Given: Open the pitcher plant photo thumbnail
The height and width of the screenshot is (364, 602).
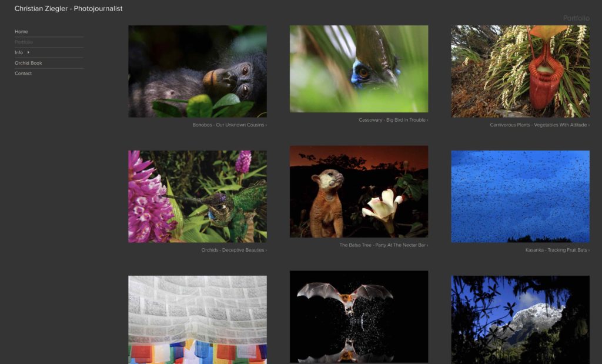Looking at the screenshot, I should point(520,71).
